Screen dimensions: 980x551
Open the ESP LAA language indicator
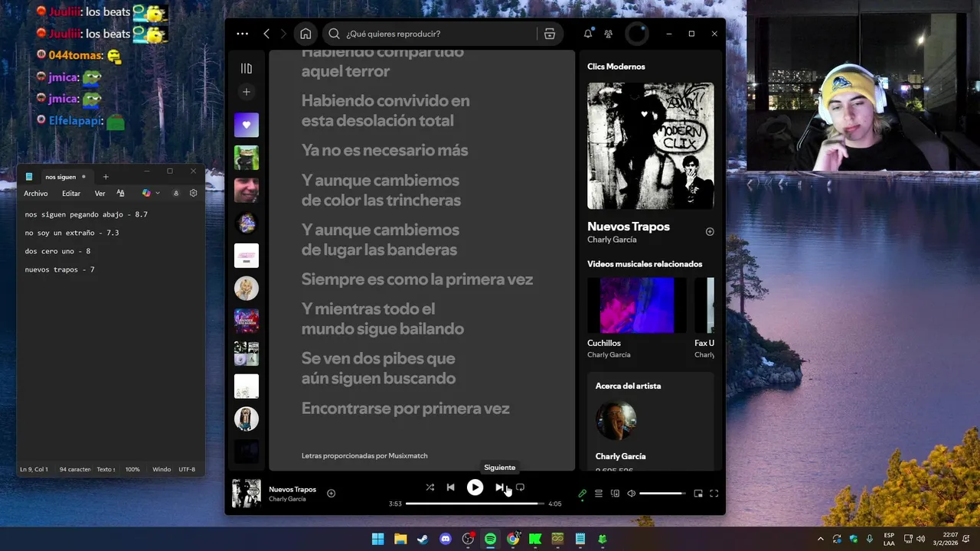point(889,539)
